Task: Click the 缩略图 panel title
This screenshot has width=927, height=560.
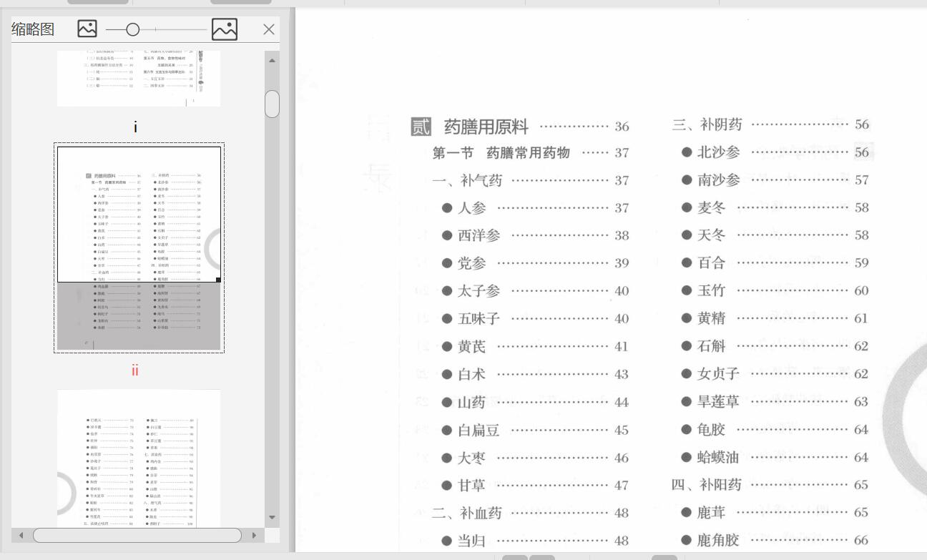Action: click(33, 29)
